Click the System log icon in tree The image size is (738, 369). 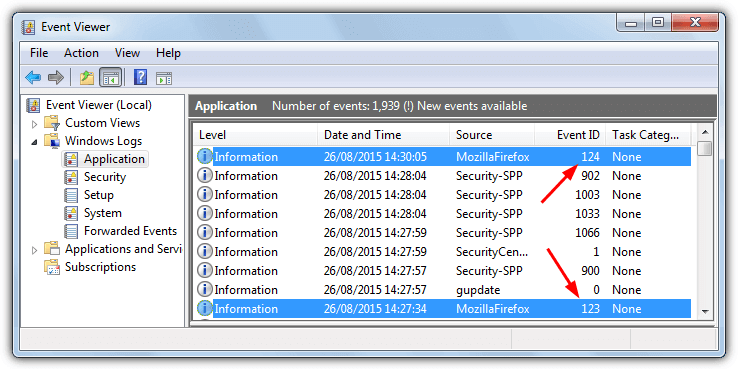71,213
